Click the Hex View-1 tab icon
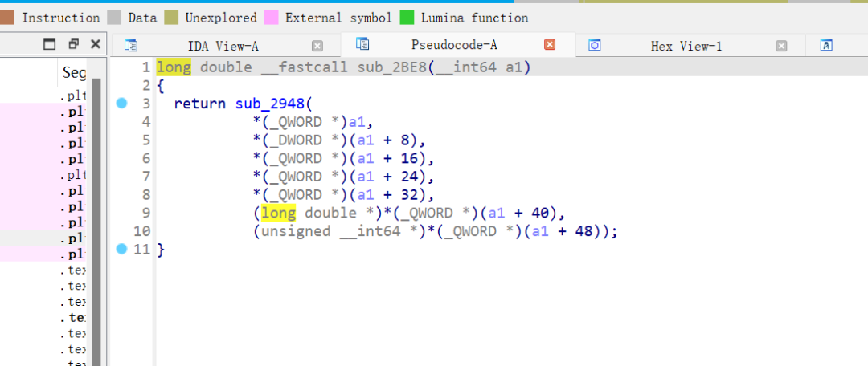 pos(595,45)
